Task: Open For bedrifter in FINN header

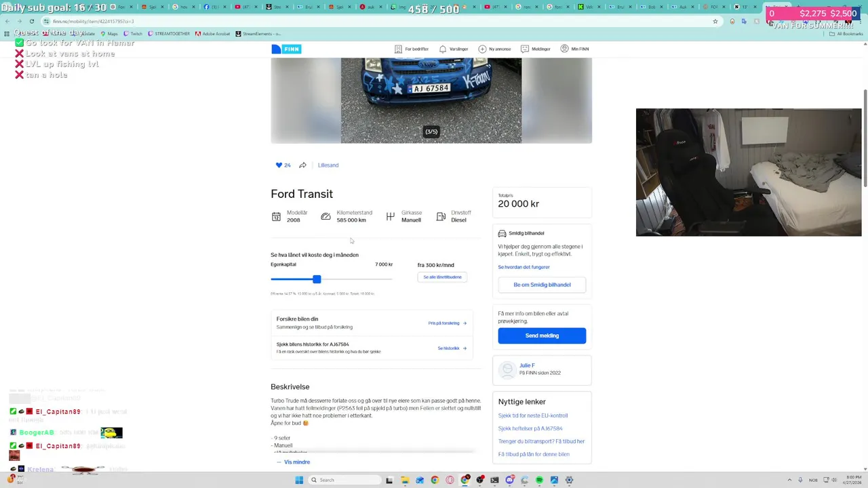Action: [x=412, y=49]
